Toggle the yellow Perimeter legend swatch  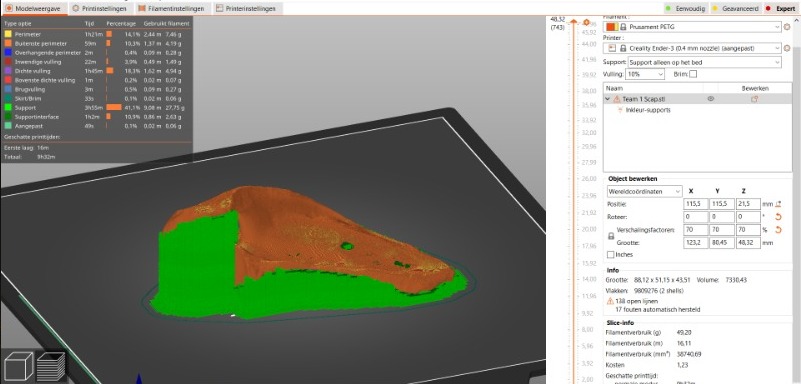[x=8, y=34]
